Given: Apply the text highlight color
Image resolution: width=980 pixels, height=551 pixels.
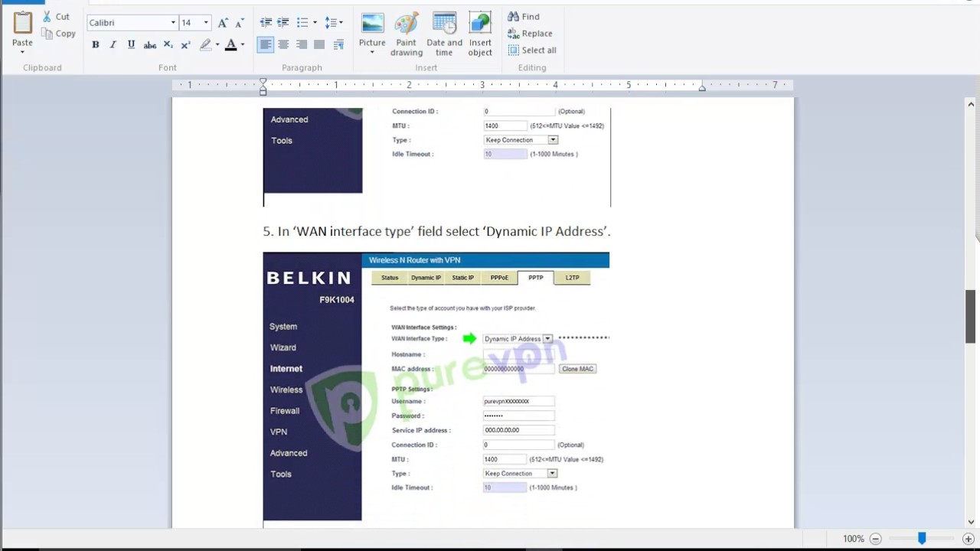Looking at the screenshot, I should [205, 44].
